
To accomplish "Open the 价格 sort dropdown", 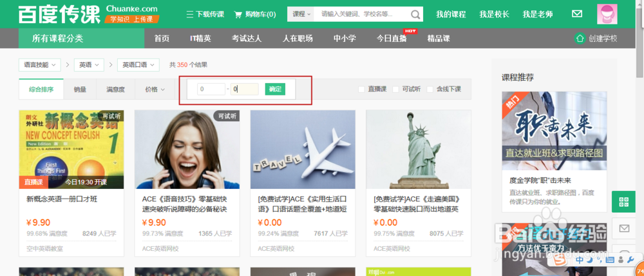I will click(x=155, y=89).
